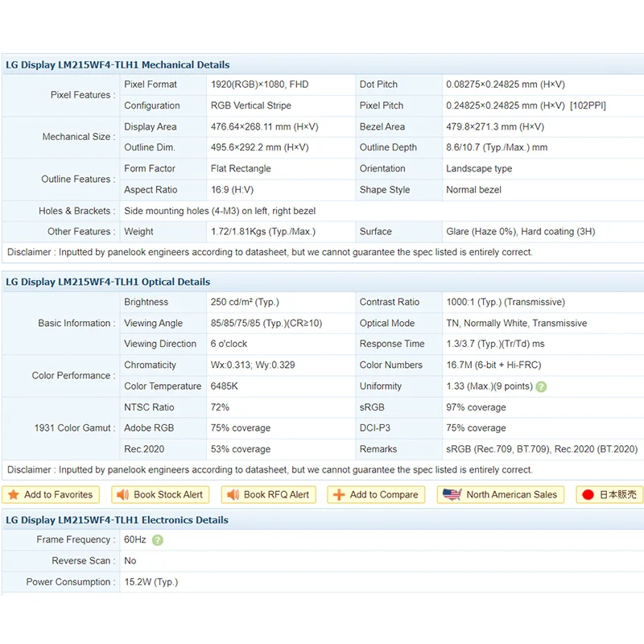
Task: Click the US flag icon
Action: (452, 494)
